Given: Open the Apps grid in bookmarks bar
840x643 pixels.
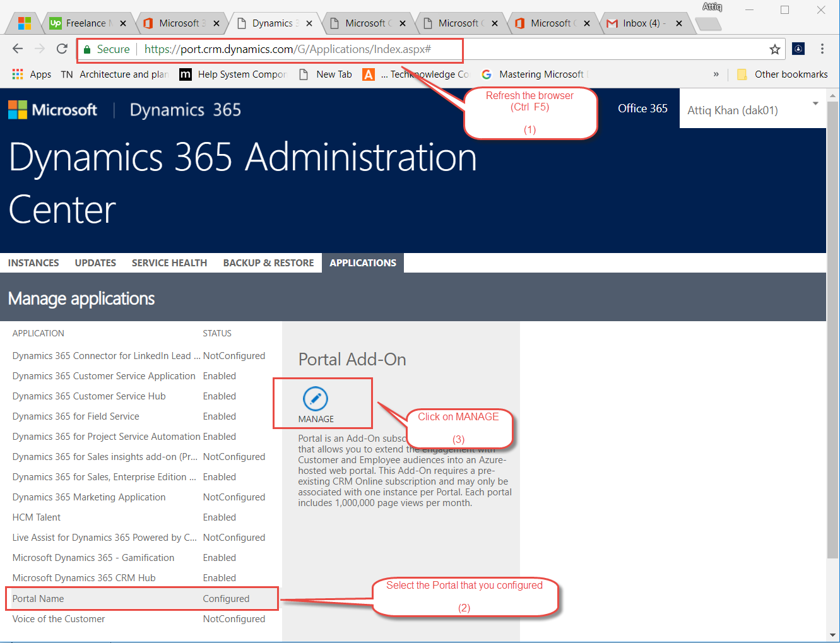Looking at the screenshot, I should [32, 74].
